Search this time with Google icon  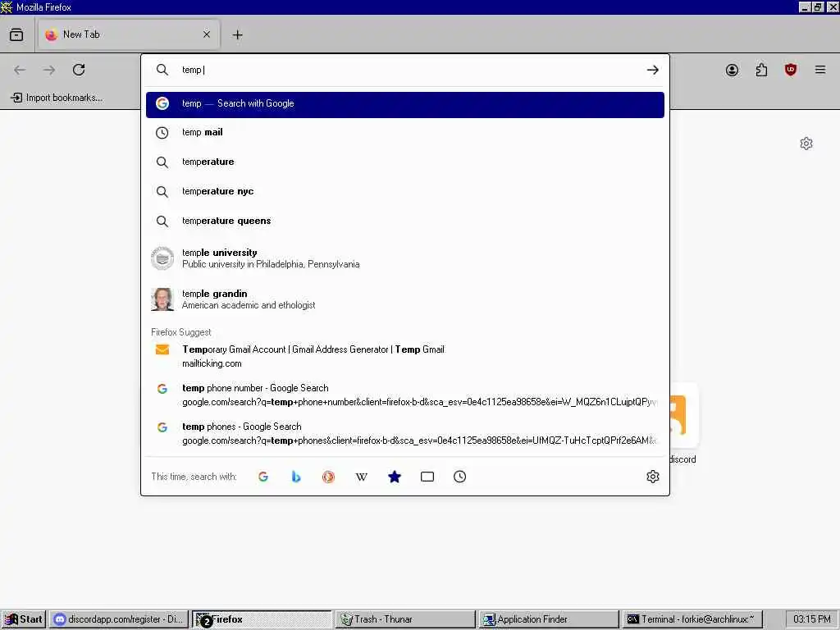pyautogui.click(x=263, y=477)
